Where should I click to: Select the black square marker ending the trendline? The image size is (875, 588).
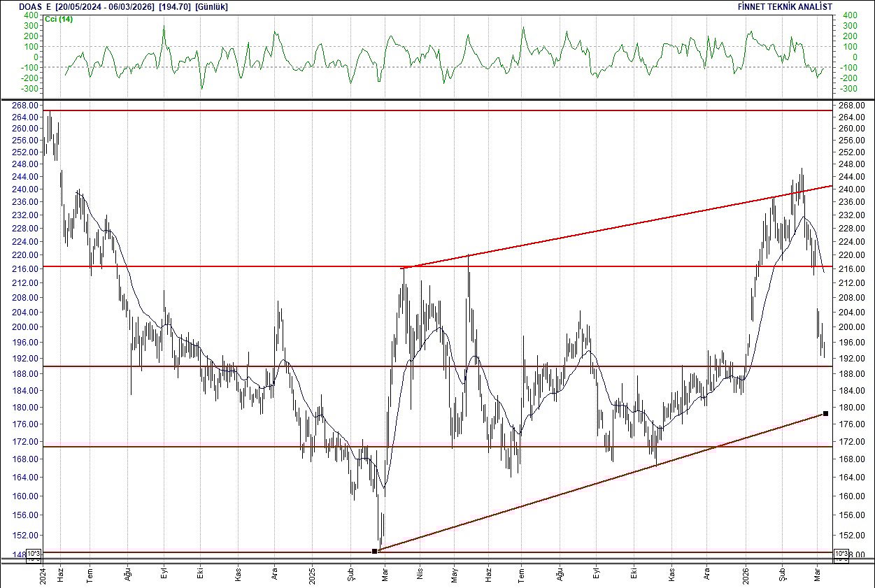pos(825,413)
